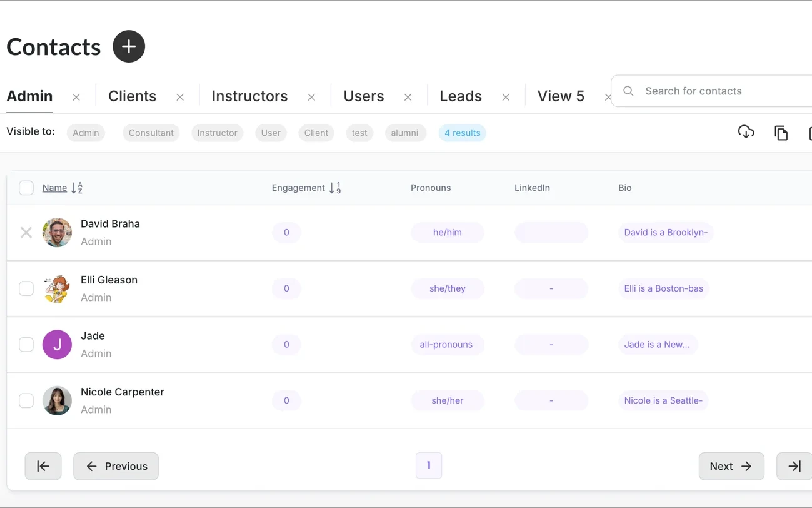Viewport: 812px width, 508px height.
Task: Click the Next page button
Action: 731,466
